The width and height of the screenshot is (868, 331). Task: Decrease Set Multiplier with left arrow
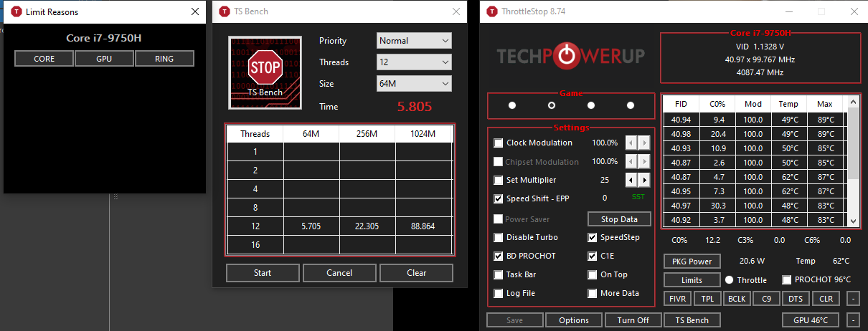(632, 180)
